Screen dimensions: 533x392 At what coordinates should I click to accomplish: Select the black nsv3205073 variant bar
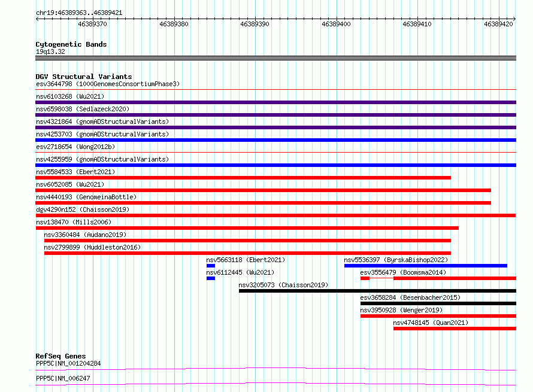pyautogui.click(x=377, y=291)
